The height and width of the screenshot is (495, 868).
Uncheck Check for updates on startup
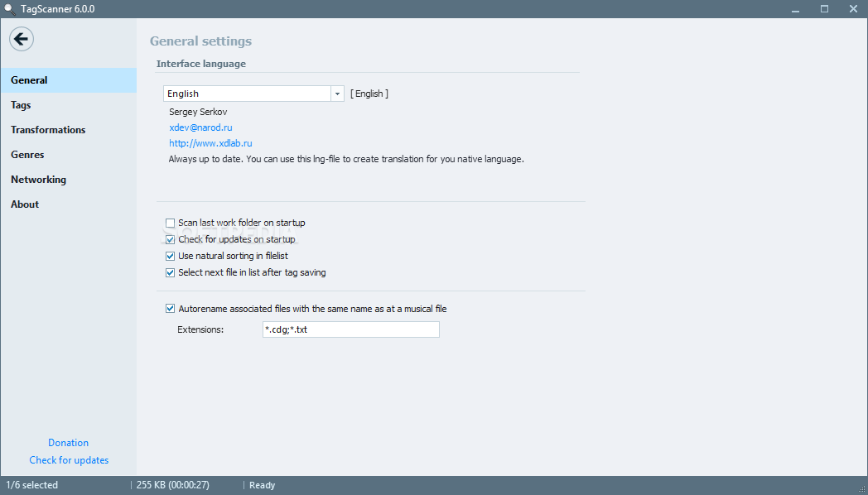click(170, 239)
